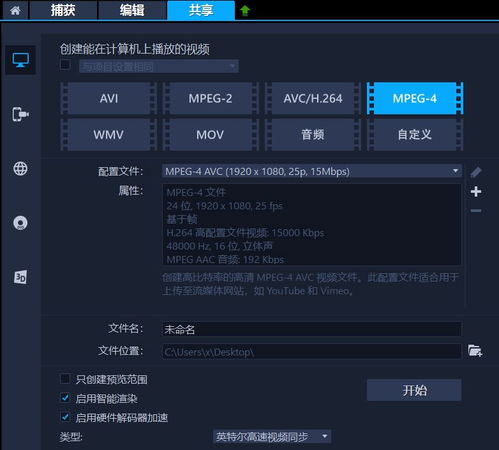
Task: Choose the MPEG-2 format button
Action: pyautogui.click(x=210, y=98)
